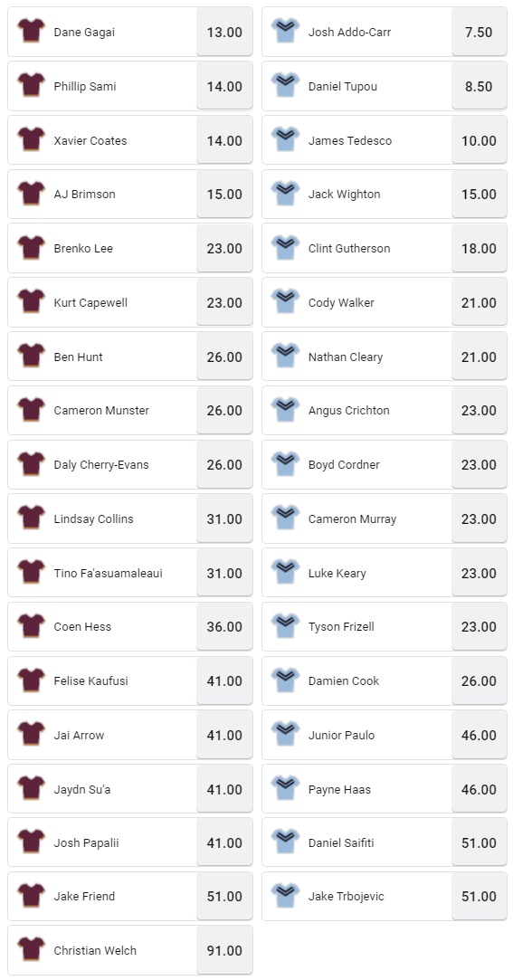The image size is (513, 980).
Task: Choose the 13.00 odds for Dane Gagai
Action: [224, 32]
